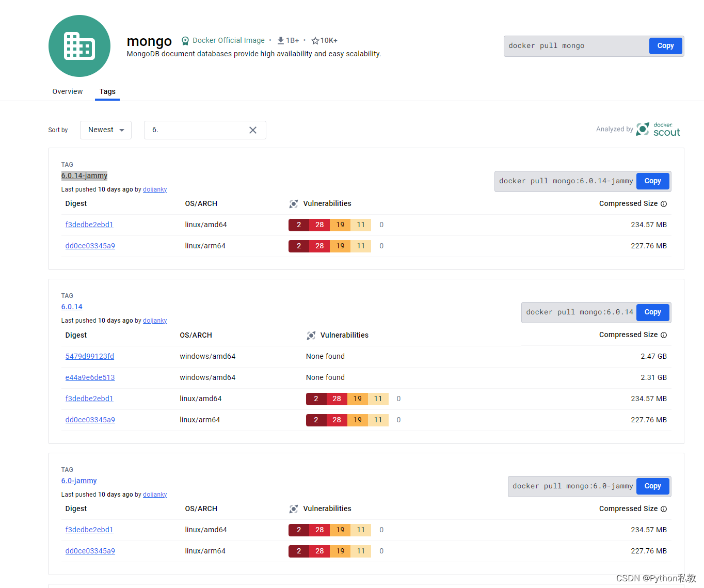Click the 10K+ stars icon
The width and height of the screenshot is (704, 588).
coord(315,41)
